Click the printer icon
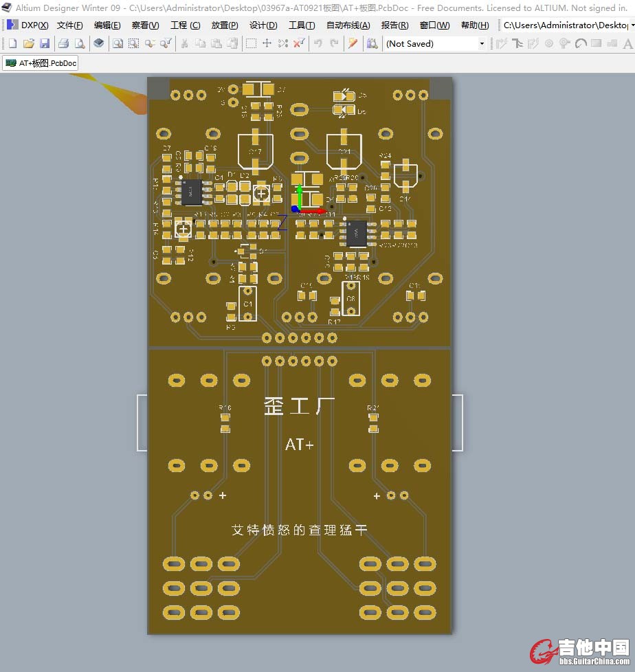The height and width of the screenshot is (672, 635). (63, 43)
